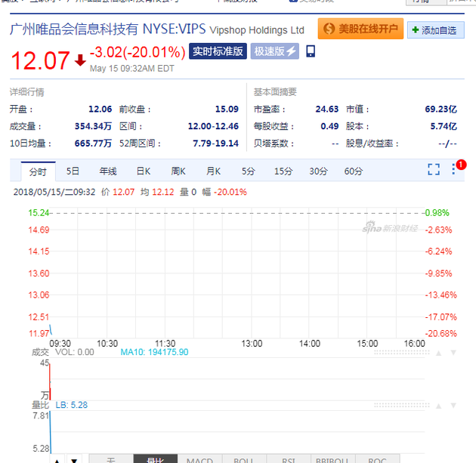Click the current price 12.07
The image size is (476, 463).
[x=40, y=60]
